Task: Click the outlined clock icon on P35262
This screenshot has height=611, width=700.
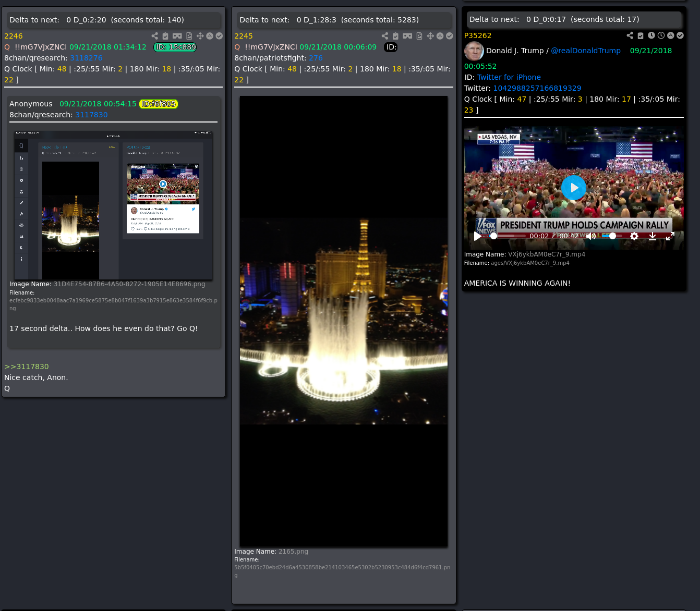Action: (x=661, y=35)
